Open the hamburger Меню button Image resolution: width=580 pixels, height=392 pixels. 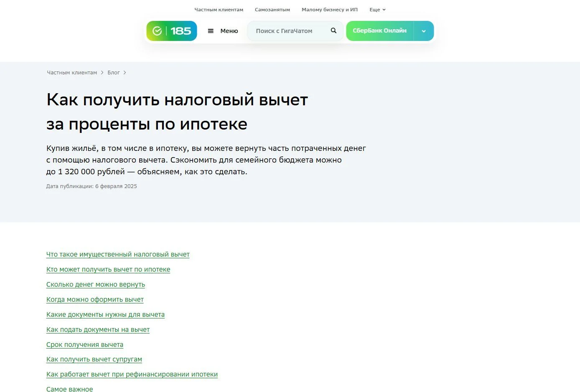click(x=223, y=31)
